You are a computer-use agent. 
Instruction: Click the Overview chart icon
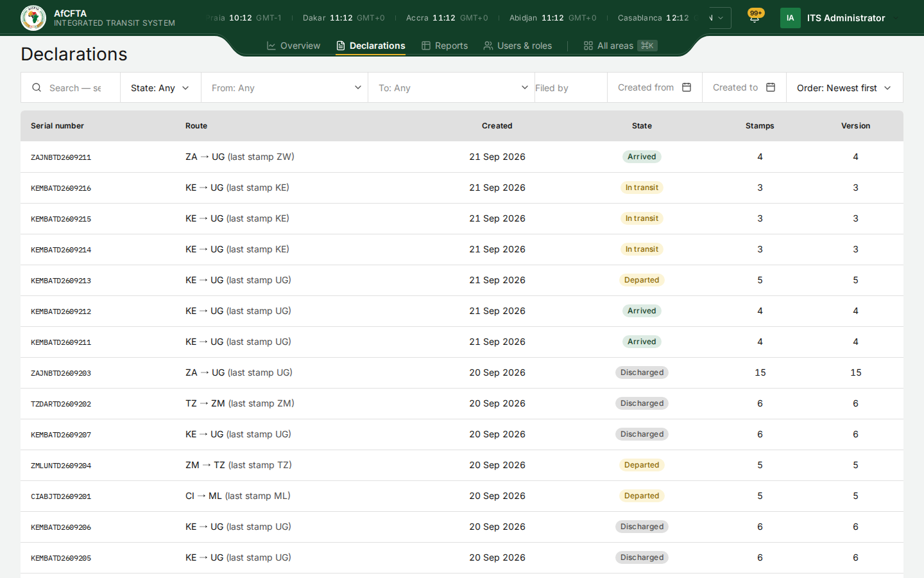point(271,46)
